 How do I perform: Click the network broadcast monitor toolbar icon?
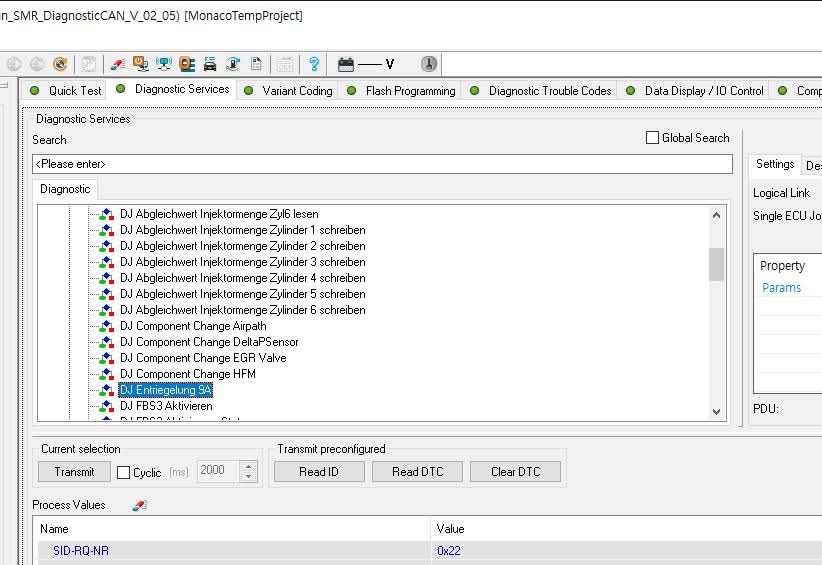point(164,64)
